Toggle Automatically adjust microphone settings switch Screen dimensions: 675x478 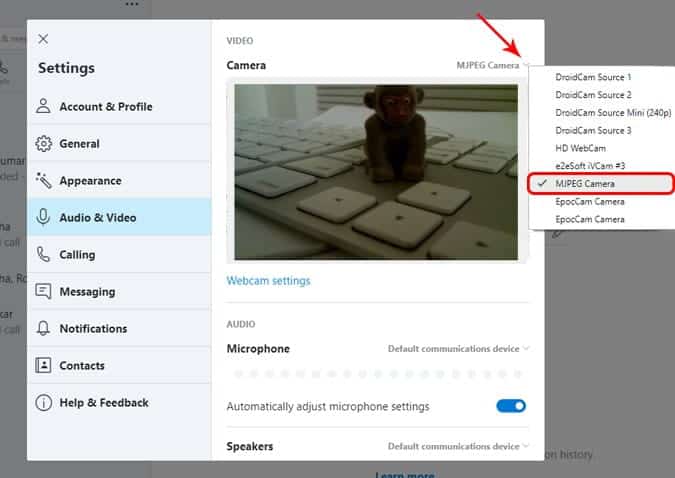(x=511, y=406)
